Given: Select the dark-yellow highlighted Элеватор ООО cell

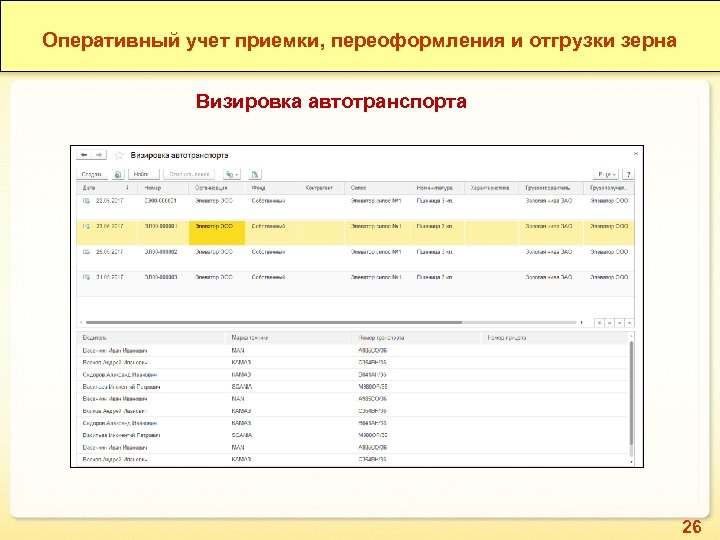Looking at the screenshot, I should [217, 232].
